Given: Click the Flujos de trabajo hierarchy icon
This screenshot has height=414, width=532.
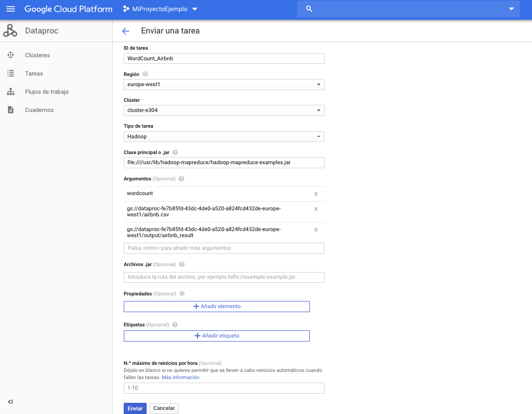Looking at the screenshot, I should [11, 92].
